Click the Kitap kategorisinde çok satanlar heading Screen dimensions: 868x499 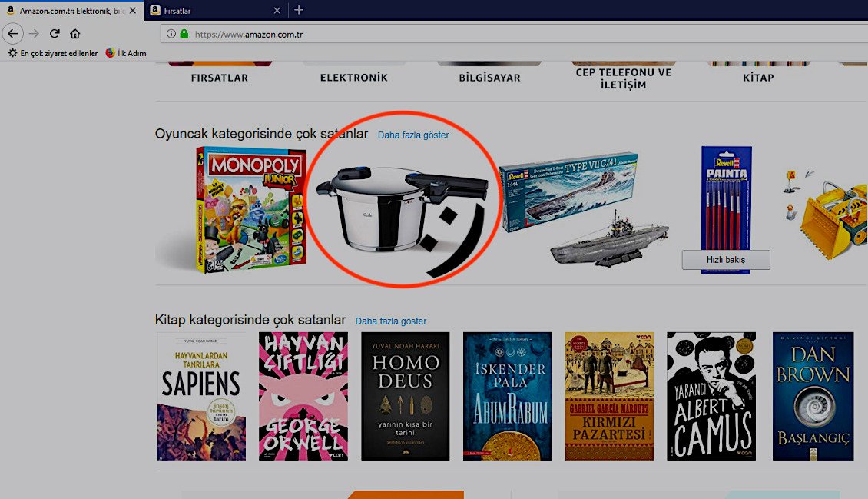(250, 320)
